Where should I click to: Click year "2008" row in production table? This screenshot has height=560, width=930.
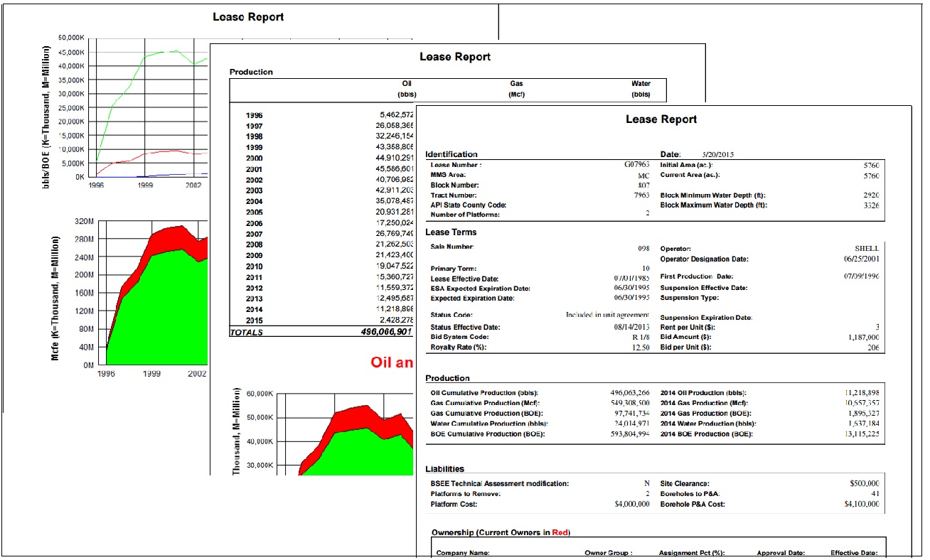pos(254,244)
